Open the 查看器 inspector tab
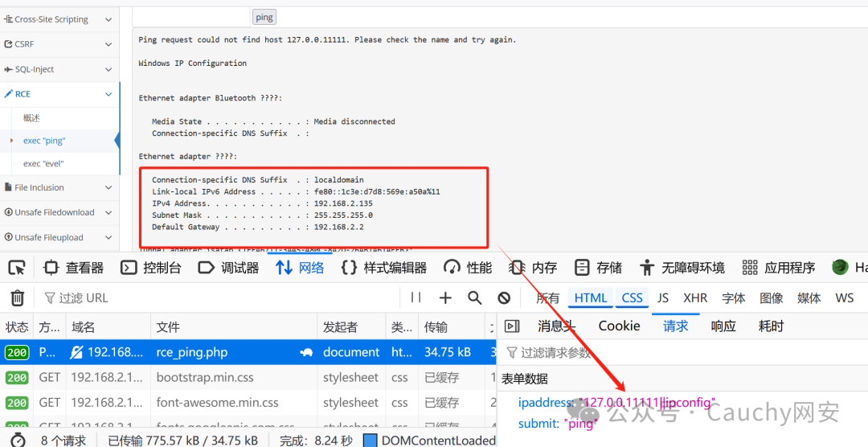This screenshot has height=447, width=868. point(74,268)
